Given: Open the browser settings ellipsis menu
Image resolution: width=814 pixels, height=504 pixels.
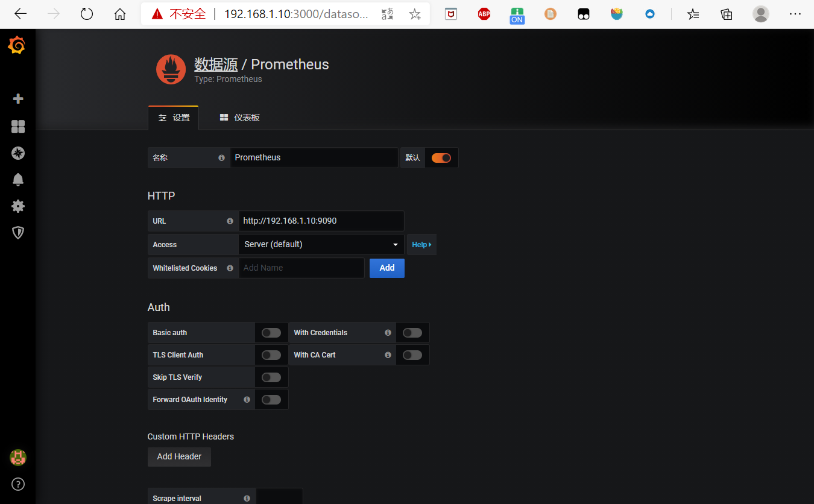Looking at the screenshot, I should click(795, 14).
